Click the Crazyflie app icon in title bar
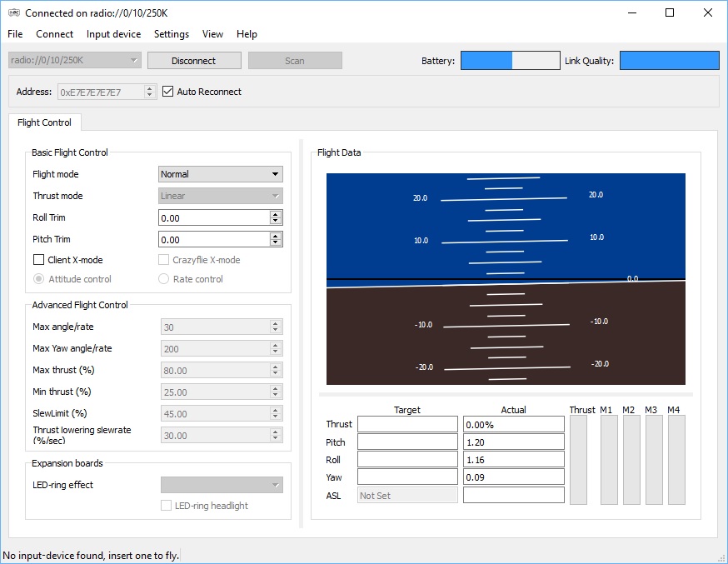The width and height of the screenshot is (728, 564). click(13, 12)
